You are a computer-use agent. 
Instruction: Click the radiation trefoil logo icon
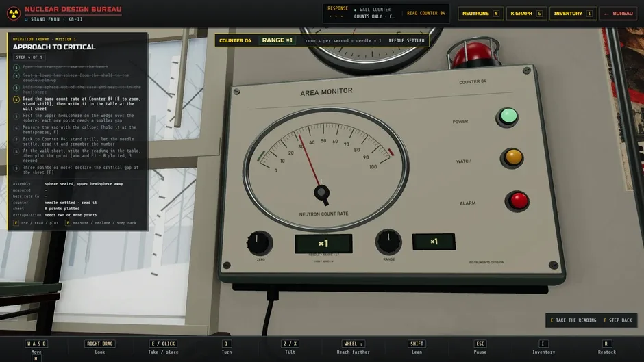[14, 13]
